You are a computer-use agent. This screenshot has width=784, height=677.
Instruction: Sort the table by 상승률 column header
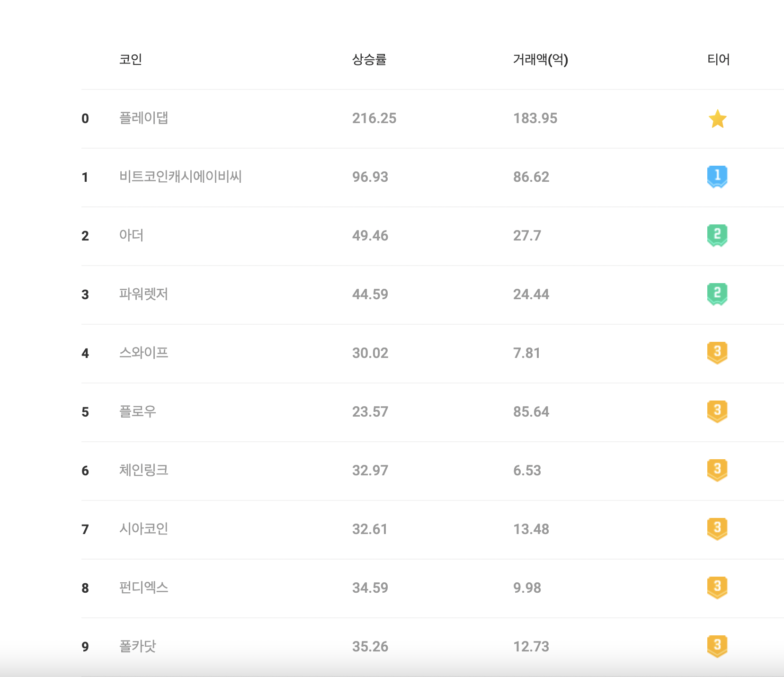pyautogui.click(x=370, y=60)
